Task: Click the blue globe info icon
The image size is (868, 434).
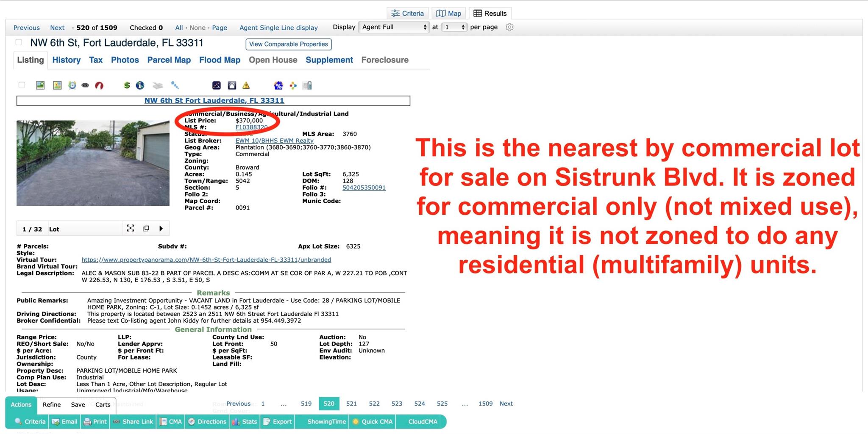Action: tap(140, 86)
